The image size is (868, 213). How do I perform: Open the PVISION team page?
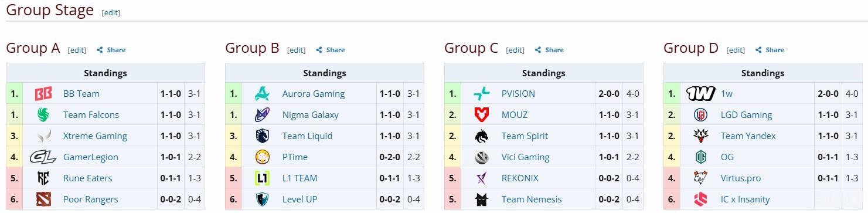pos(518,93)
